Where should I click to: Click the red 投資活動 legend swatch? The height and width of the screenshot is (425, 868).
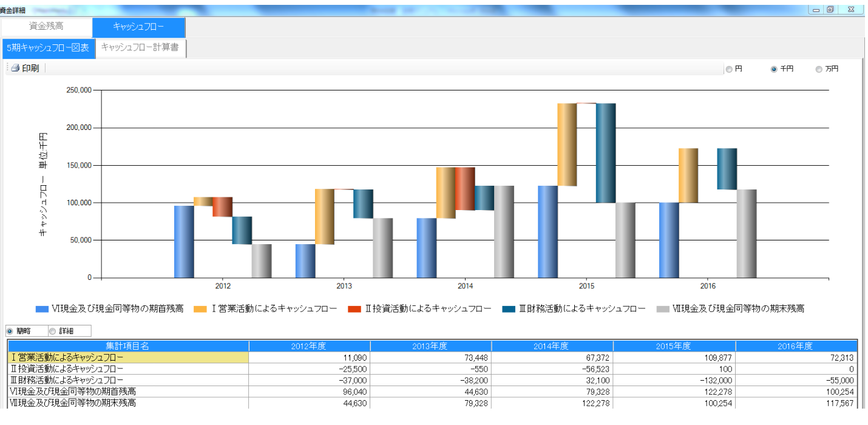pos(354,309)
